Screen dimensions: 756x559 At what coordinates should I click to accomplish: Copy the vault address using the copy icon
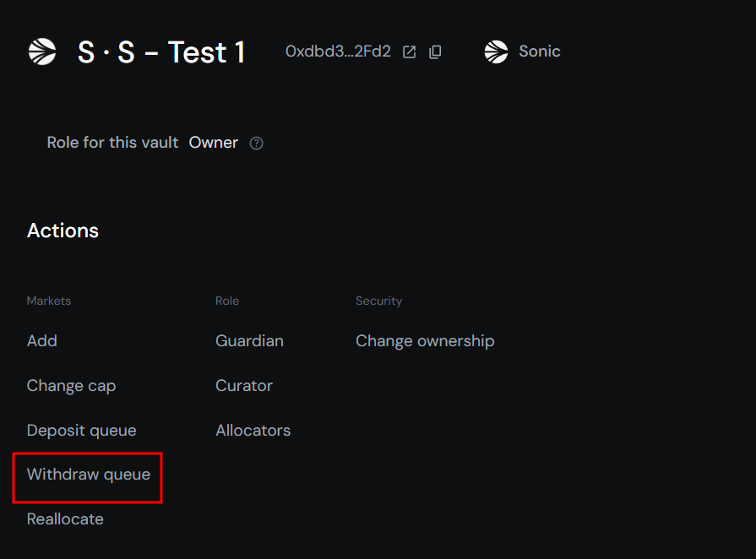pos(434,52)
